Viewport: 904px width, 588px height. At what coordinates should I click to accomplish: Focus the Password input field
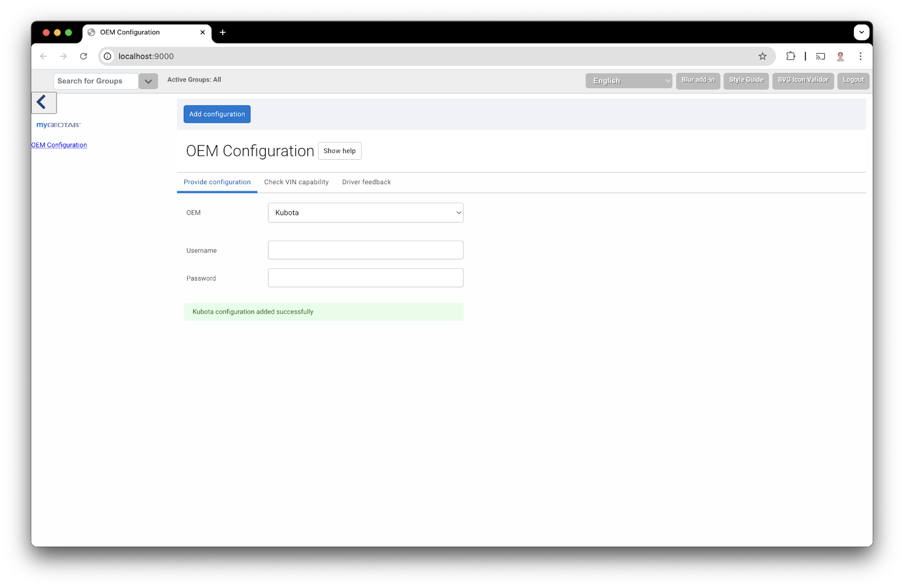pos(366,278)
